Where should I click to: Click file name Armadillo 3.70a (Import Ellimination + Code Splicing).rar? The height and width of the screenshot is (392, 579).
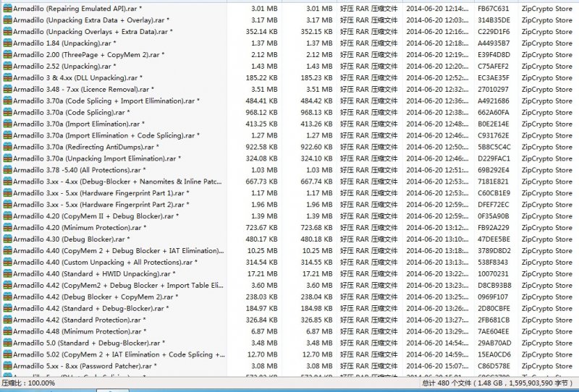click(x=106, y=135)
